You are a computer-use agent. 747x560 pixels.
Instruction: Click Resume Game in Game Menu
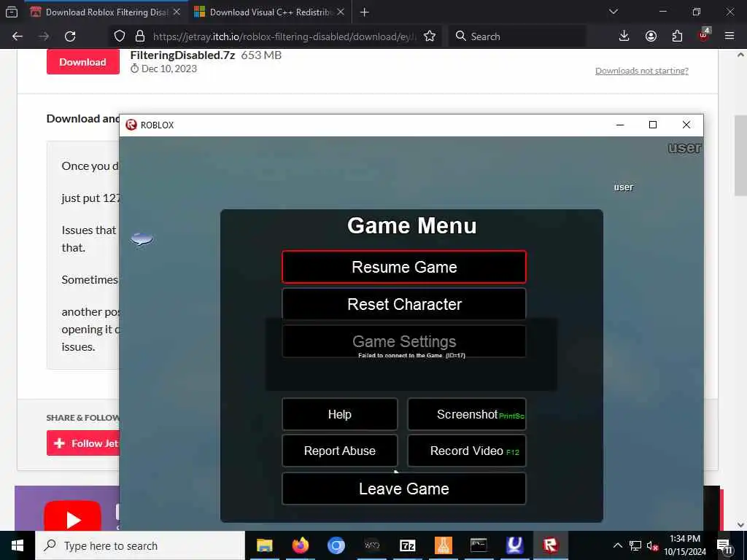[x=404, y=267]
